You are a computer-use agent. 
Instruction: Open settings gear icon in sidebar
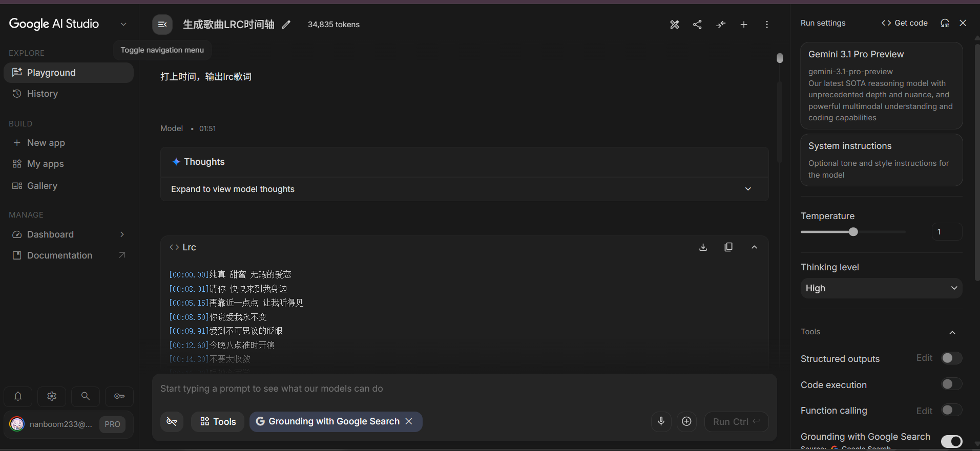[52, 396]
